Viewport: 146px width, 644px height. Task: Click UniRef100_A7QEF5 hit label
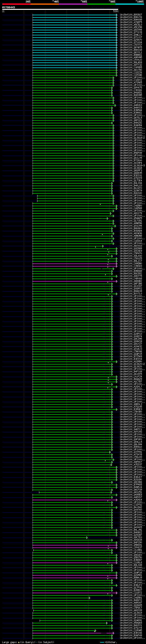coord(131,22)
